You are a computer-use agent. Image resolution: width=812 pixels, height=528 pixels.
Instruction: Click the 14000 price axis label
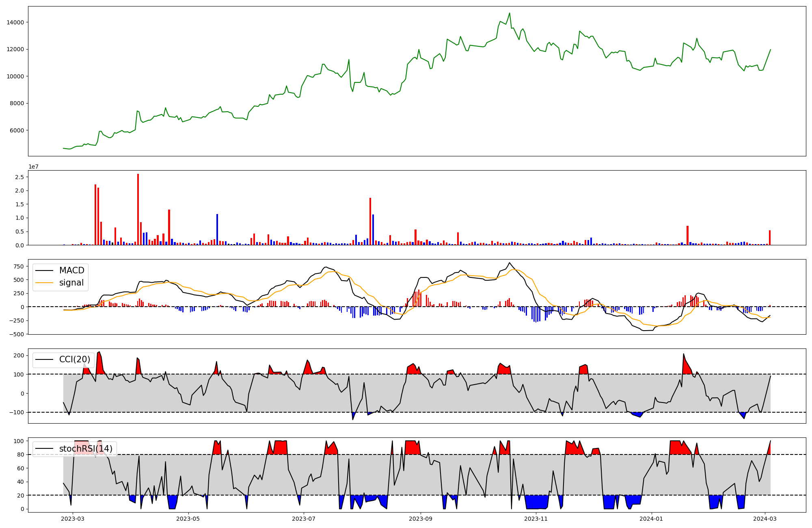(15, 22)
